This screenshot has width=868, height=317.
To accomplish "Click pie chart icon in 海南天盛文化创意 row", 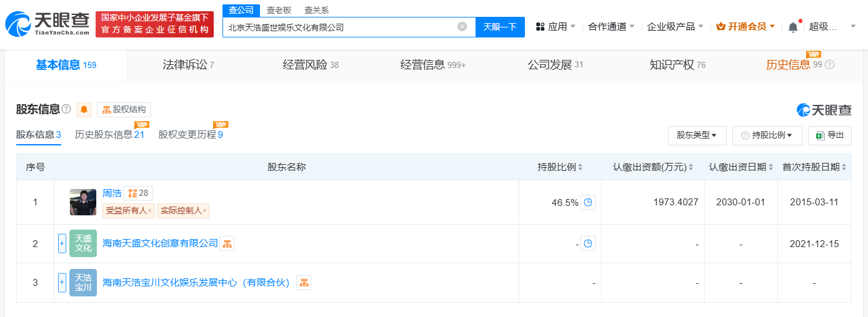I will [587, 243].
